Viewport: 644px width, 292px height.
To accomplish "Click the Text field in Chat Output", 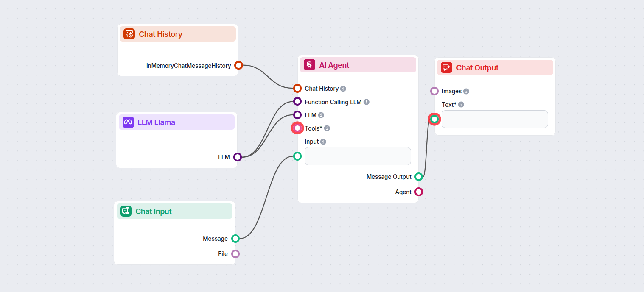I will [495, 119].
